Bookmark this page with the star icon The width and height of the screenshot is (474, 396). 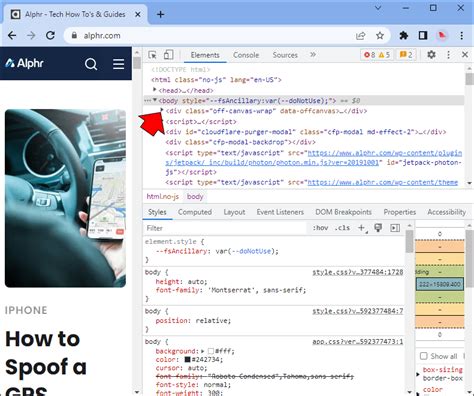pyautogui.click(x=380, y=36)
